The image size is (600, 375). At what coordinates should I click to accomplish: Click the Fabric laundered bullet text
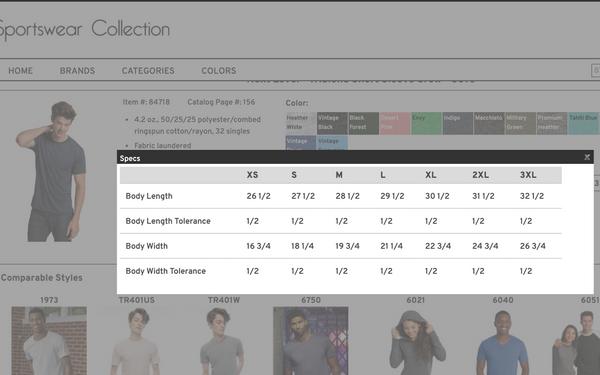[163, 146]
